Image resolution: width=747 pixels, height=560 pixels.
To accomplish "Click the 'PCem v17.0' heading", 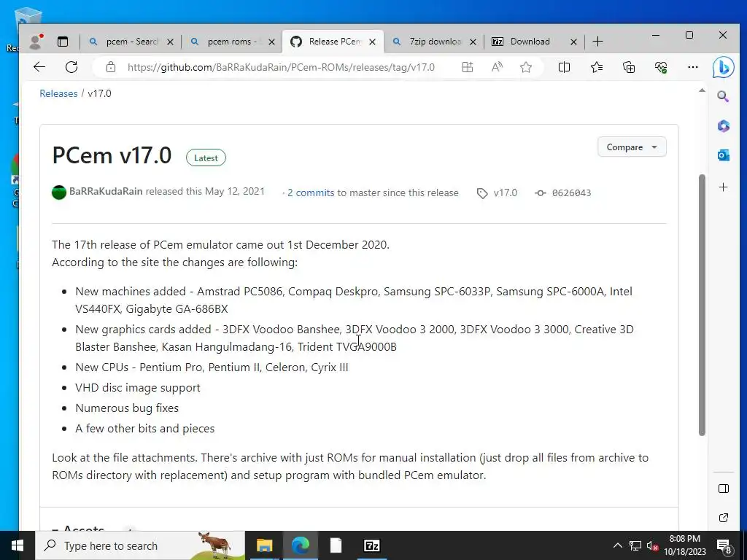I will click(x=112, y=155).
